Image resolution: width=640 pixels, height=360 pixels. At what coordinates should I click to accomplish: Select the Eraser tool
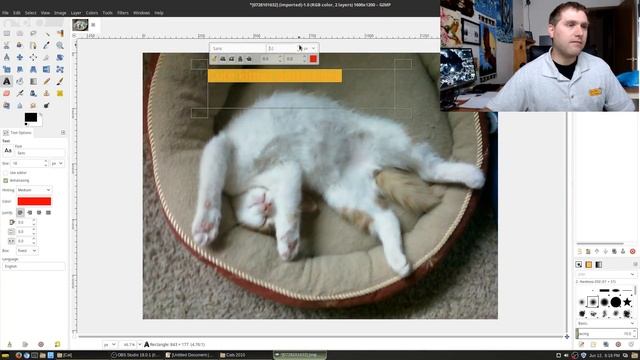tap(7, 93)
